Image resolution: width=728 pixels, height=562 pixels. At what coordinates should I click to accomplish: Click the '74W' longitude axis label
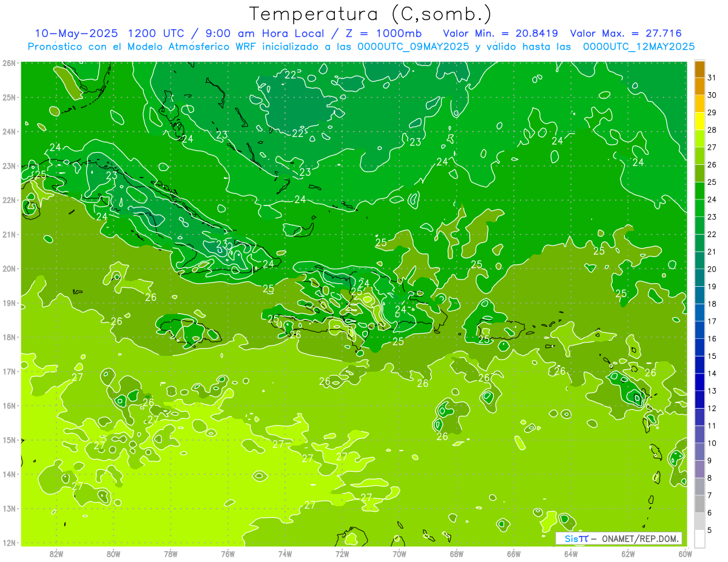click(285, 554)
